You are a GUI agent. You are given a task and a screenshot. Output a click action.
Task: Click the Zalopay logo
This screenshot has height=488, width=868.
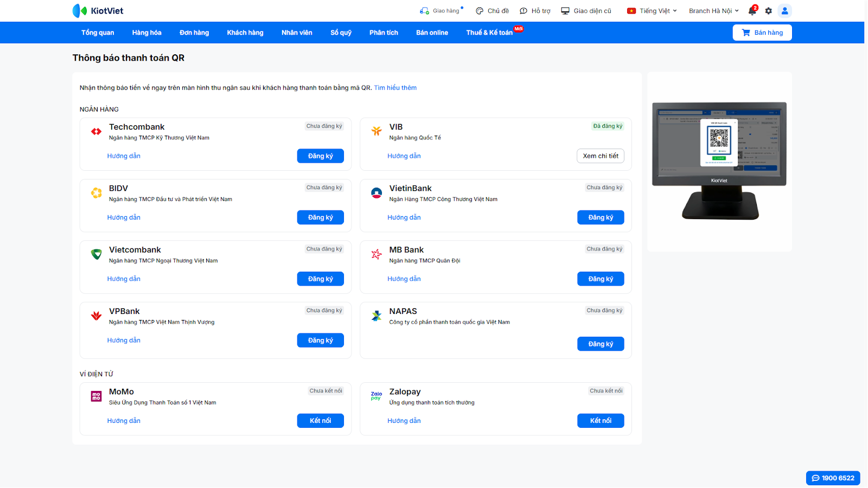click(x=376, y=396)
